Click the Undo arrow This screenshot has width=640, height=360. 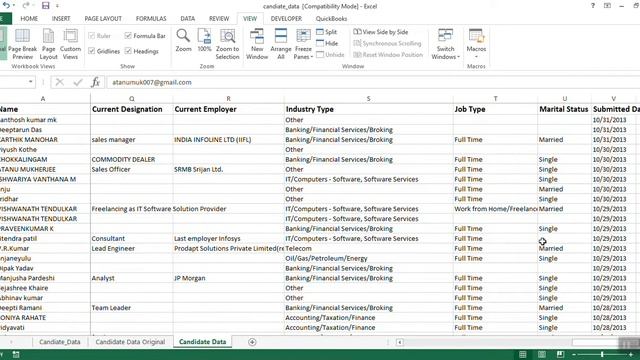7,6
